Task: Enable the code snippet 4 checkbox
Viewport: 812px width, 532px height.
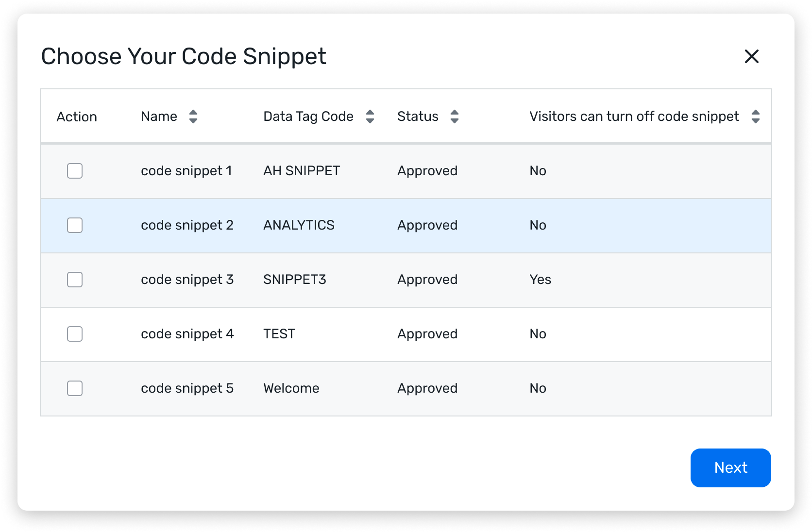Action: (x=75, y=334)
